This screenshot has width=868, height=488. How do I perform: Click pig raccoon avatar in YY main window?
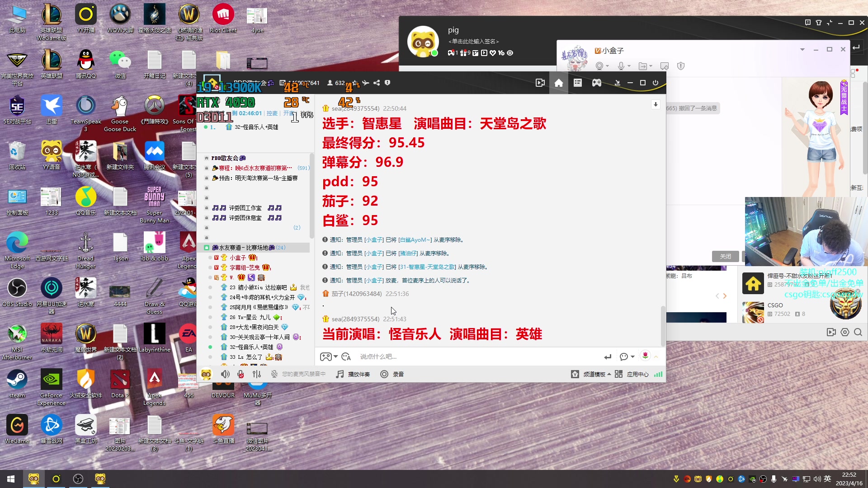tap(423, 42)
